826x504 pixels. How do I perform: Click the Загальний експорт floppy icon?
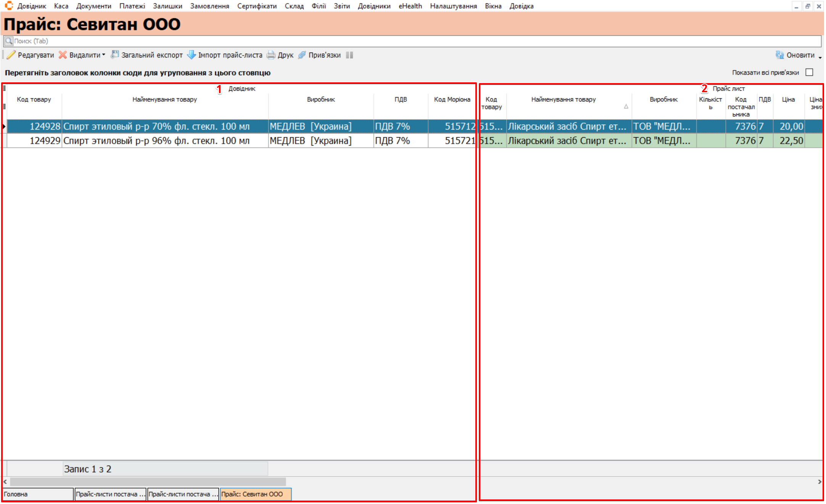[x=114, y=55]
